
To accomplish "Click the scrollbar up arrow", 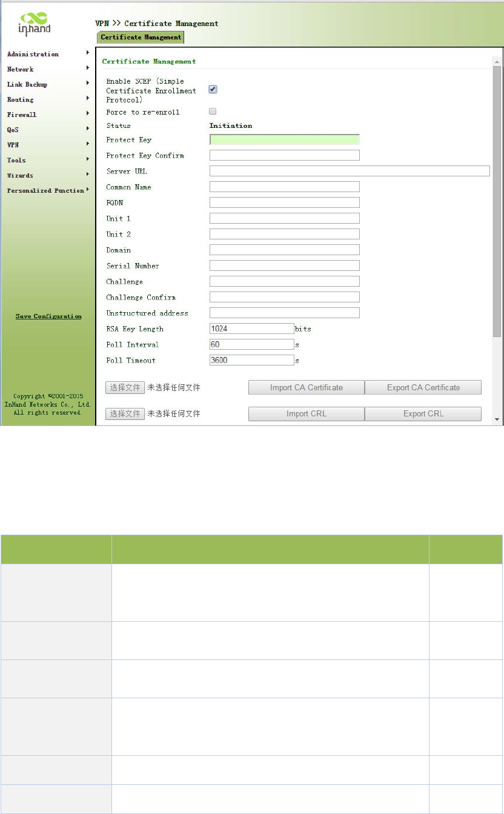I will [497, 62].
